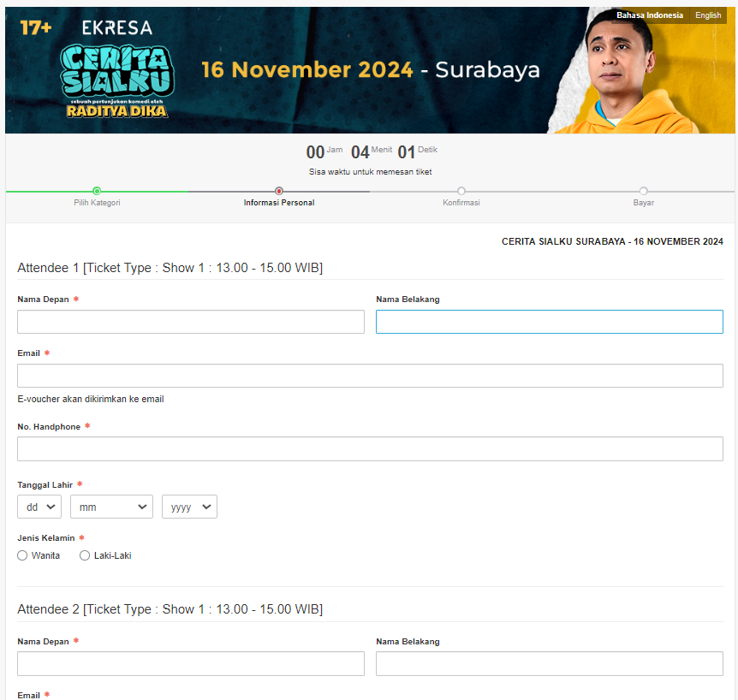The width and height of the screenshot is (738, 700).
Task: Open the yyyy birth year dropdown
Action: [190, 507]
